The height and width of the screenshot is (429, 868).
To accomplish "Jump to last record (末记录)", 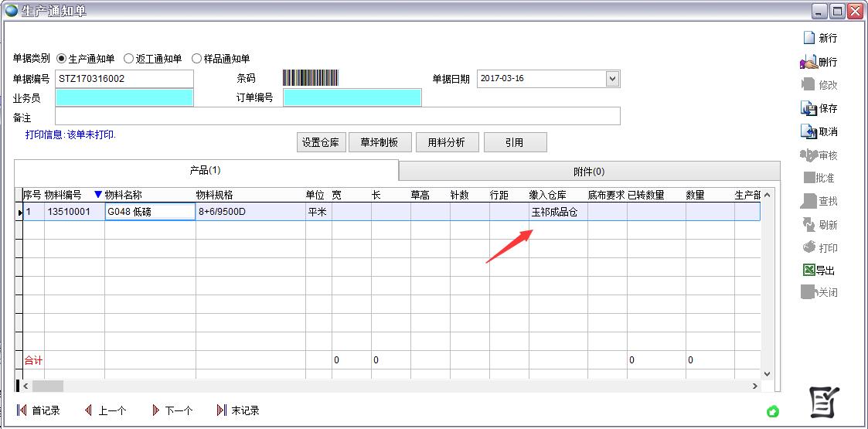I will point(222,410).
